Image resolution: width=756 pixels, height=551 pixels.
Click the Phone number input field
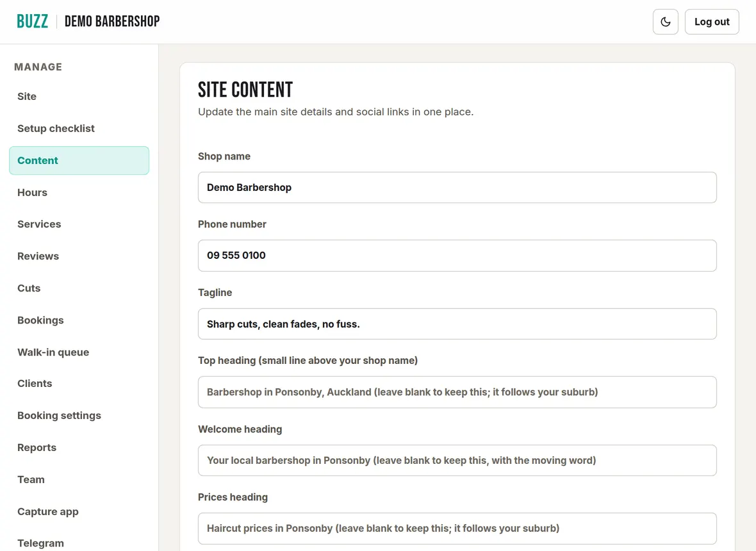pyautogui.click(x=457, y=256)
